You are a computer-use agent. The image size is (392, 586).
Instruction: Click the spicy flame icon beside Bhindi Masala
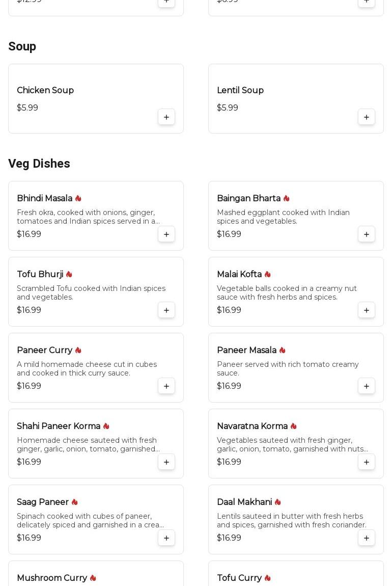coord(78,198)
